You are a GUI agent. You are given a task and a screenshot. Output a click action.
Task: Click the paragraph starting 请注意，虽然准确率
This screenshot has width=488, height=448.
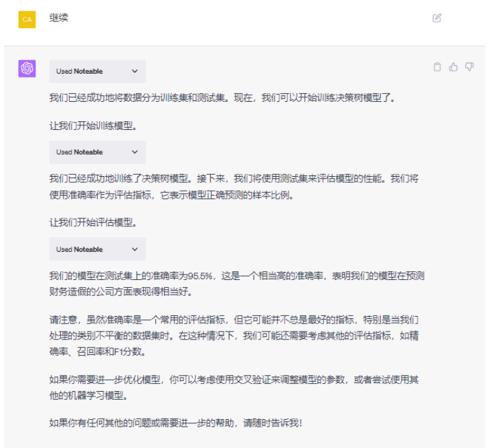[234, 335]
